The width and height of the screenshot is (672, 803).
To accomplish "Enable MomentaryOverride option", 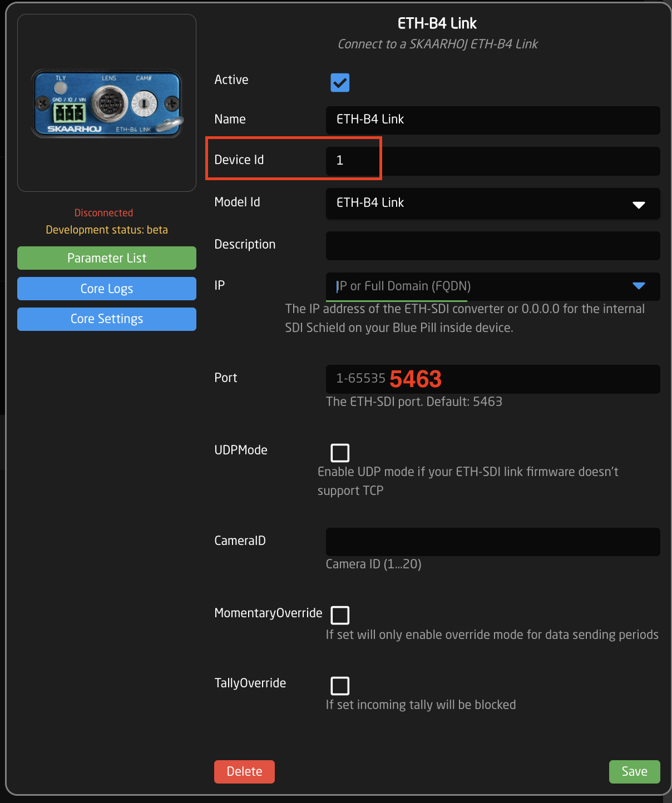I will 339,615.
